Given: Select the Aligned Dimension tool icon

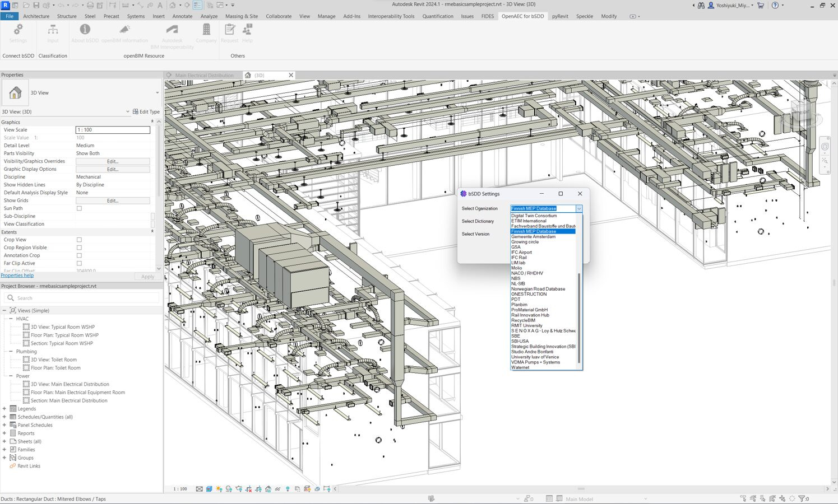Looking at the screenshot, I should tap(140, 5).
